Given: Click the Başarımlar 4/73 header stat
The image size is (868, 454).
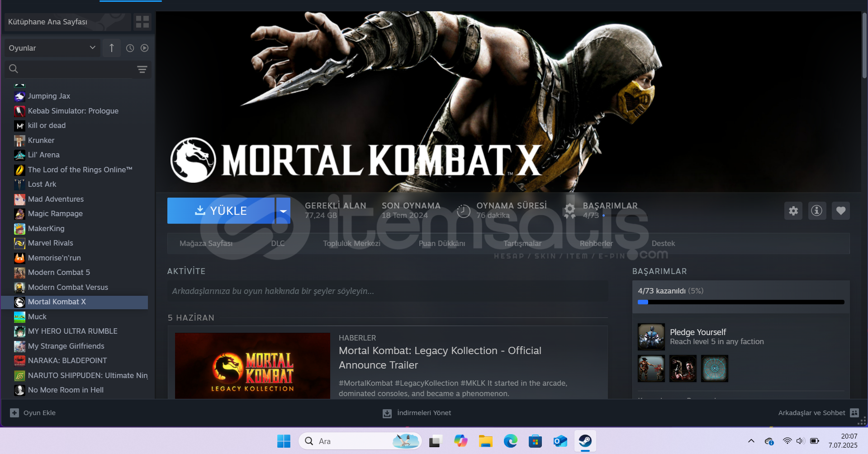Looking at the screenshot, I should point(601,210).
